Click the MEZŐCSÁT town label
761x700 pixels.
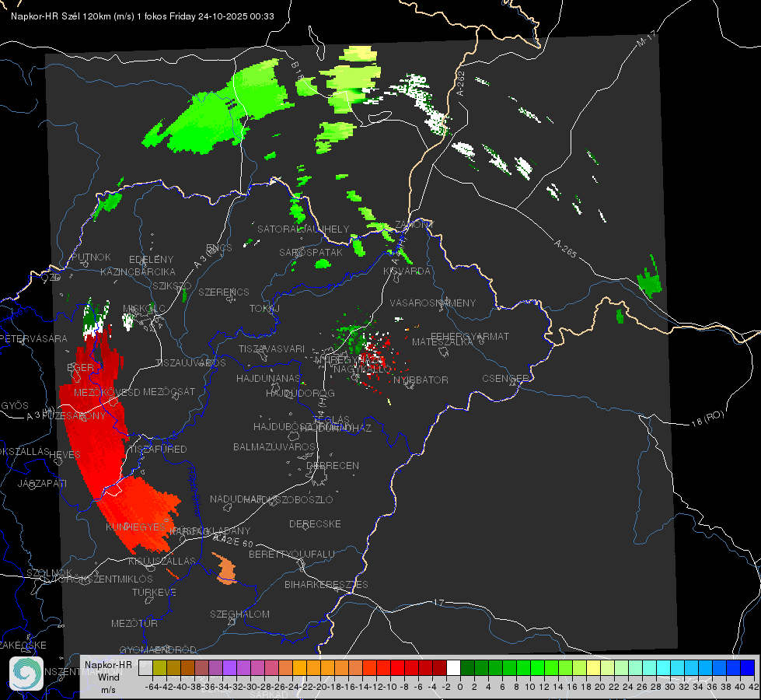point(169,391)
